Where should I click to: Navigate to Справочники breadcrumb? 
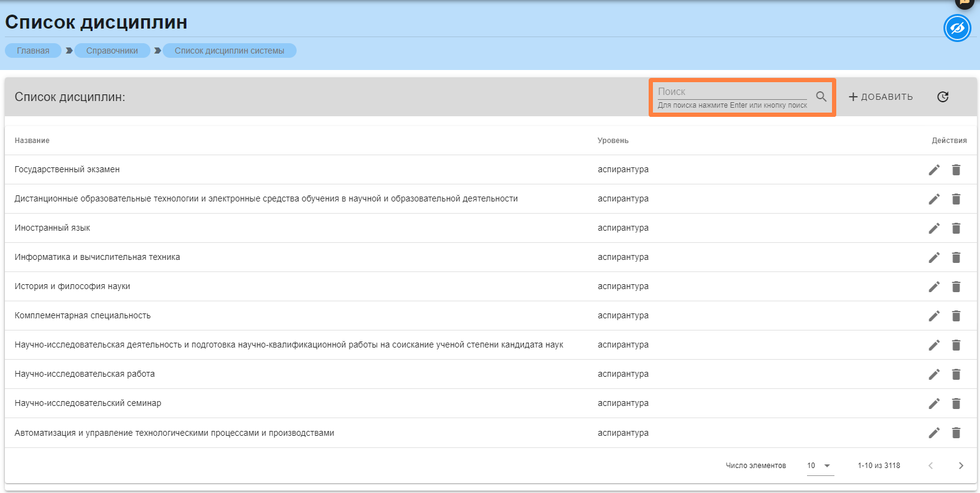coord(112,51)
